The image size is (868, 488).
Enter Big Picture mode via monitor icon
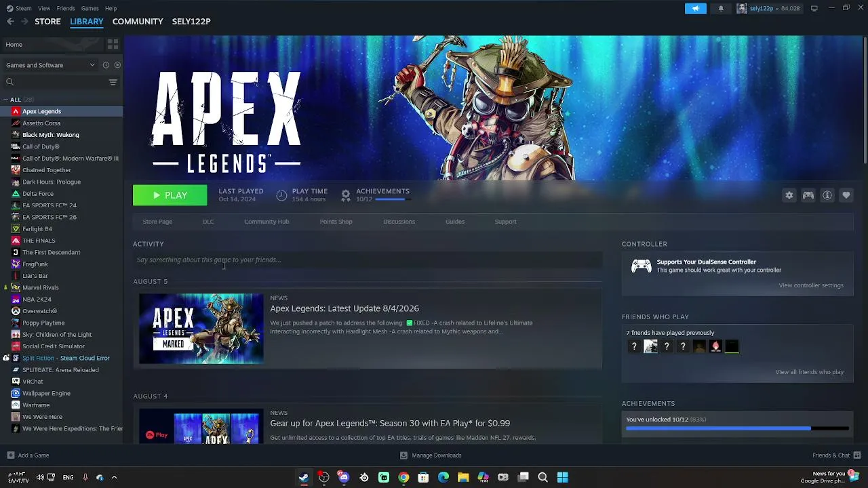[814, 8]
